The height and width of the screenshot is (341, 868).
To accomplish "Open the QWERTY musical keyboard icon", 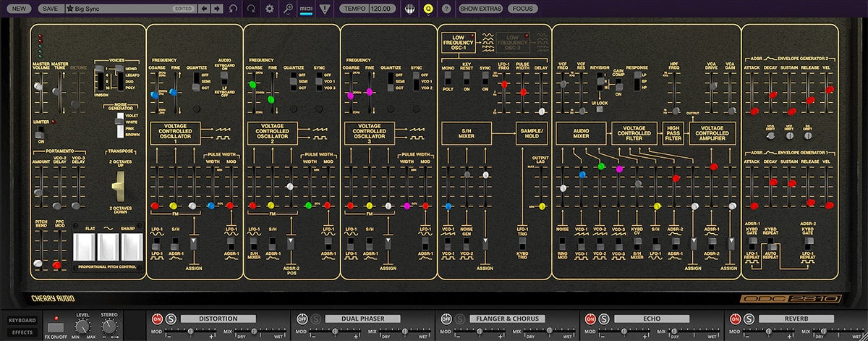I will coord(411,9).
